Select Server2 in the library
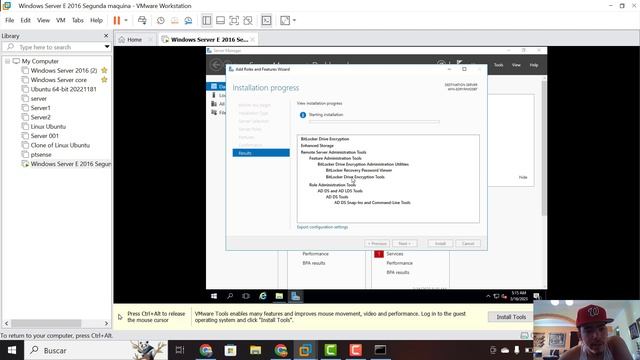 (40, 117)
